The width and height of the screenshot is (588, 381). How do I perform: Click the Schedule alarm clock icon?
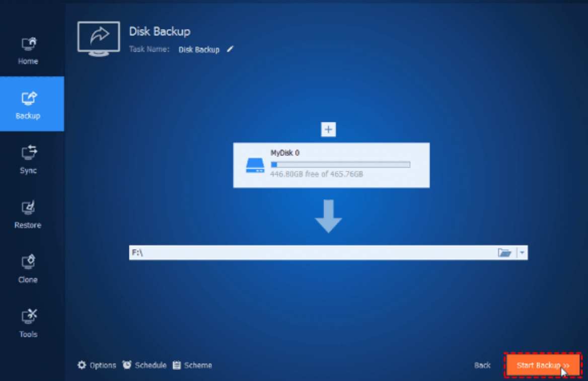[x=127, y=365]
